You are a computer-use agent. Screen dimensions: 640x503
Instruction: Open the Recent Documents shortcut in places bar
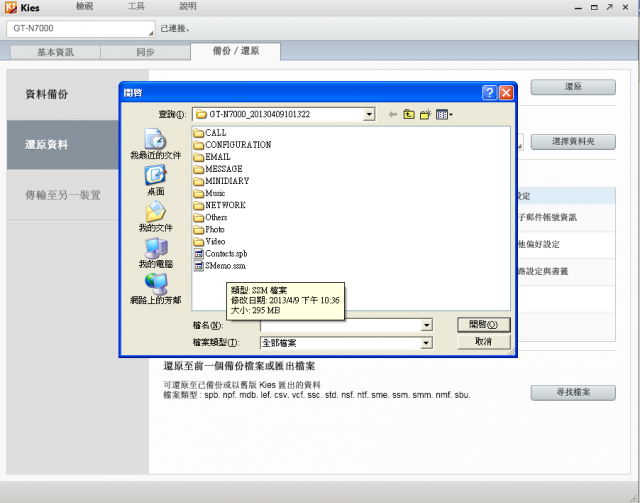click(x=155, y=143)
